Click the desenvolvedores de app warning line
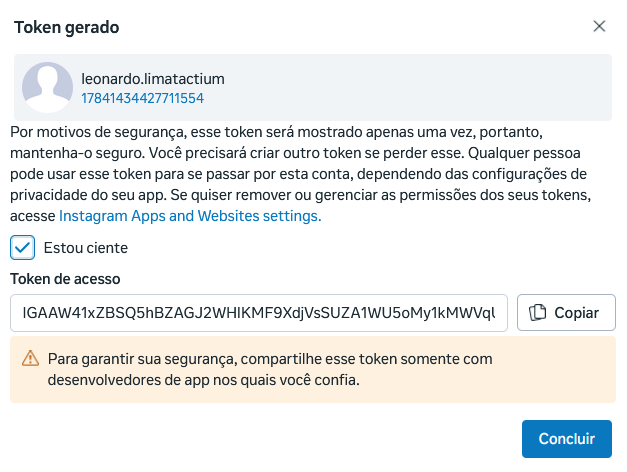The width and height of the screenshot is (627, 472). pos(204,380)
